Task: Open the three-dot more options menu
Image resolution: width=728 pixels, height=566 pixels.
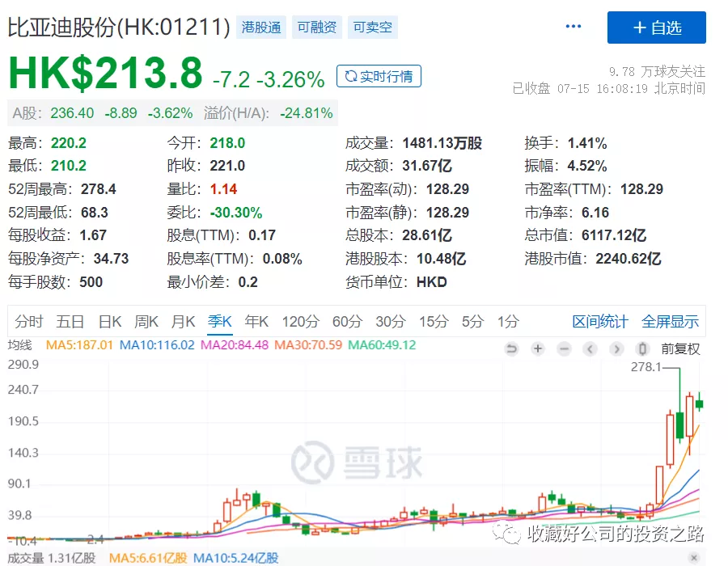Action: pos(574,27)
